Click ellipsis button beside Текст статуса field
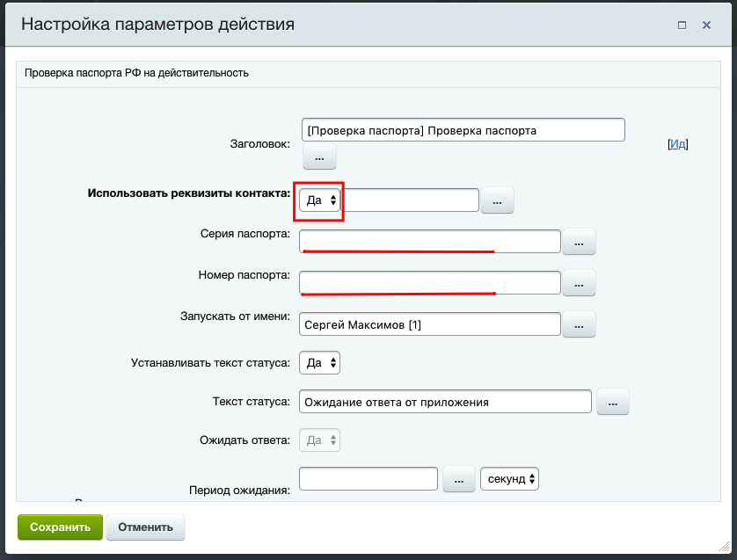The height and width of the screenshot is (560, 737). click(x=613, y=402)
